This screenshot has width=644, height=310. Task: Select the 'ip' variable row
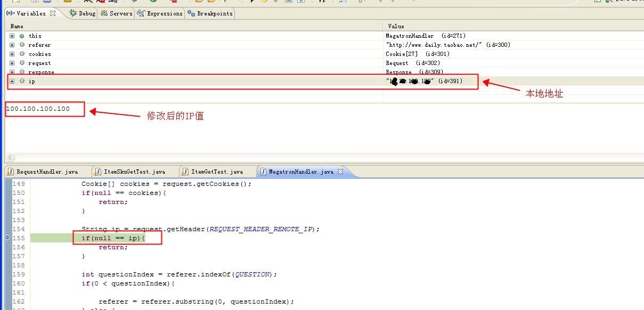pyautogui.click(x=32, y=81)
